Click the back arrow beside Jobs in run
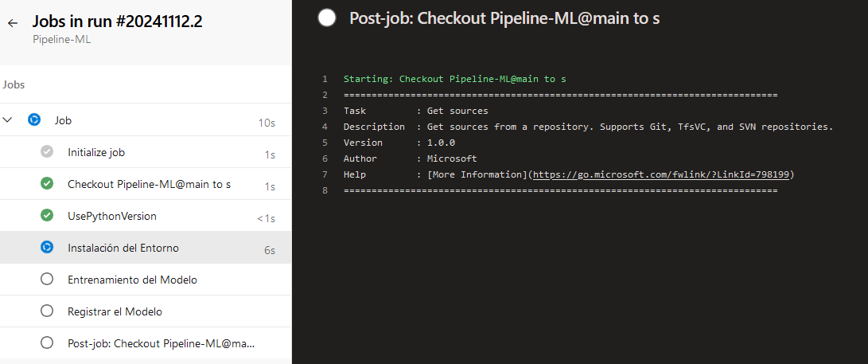This screenshot has width=868, height=364. pyautogui.click(x=13, y=23)
